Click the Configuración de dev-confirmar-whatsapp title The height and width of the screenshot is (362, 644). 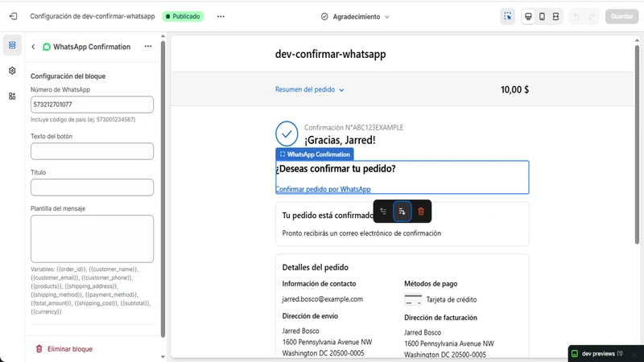point(93,16)
